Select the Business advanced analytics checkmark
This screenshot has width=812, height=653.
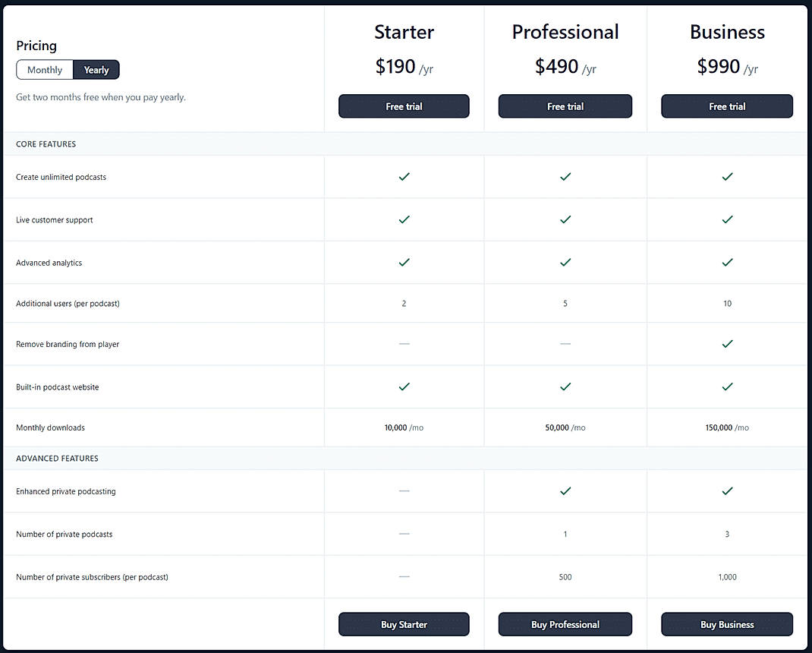click(727, 262)
